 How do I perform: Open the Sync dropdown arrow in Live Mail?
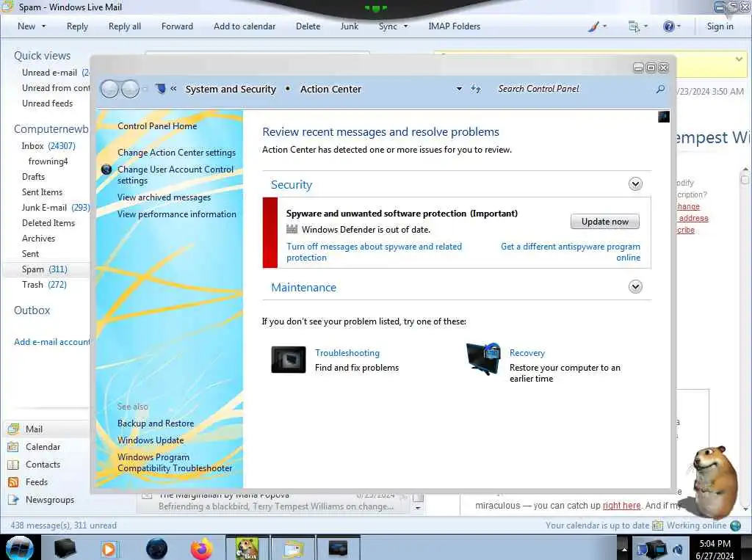tap(405, 26)
